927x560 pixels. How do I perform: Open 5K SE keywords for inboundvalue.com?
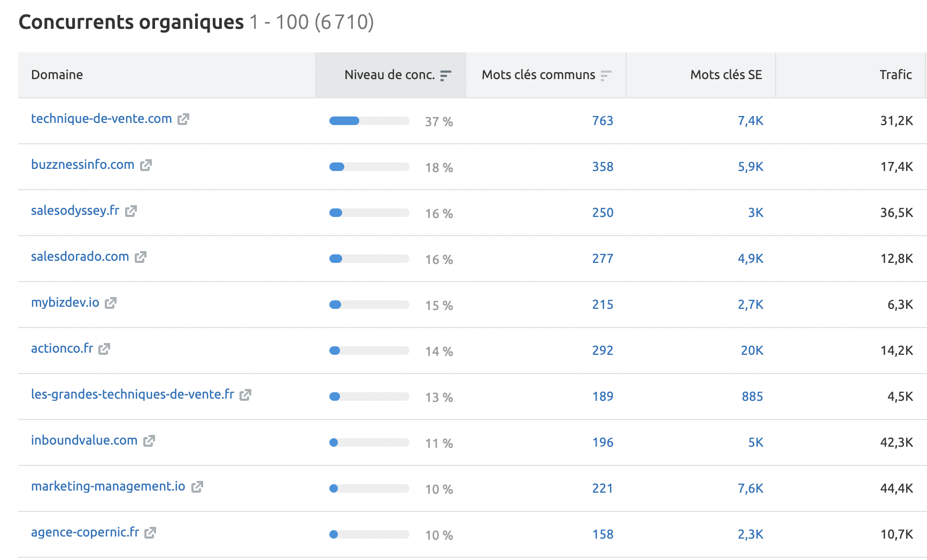tap(755, 442)
